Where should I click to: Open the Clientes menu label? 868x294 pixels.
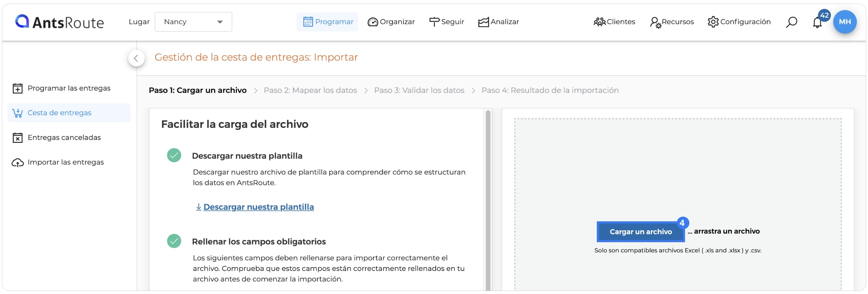coord(621,22)
